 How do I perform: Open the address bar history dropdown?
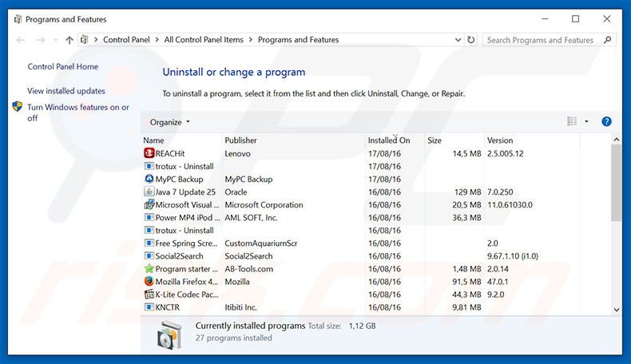coord(458,40)
